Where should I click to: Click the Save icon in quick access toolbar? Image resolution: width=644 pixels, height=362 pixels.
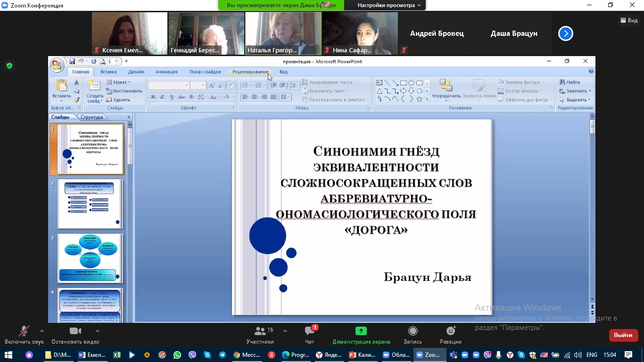click(x=72, y=61)
